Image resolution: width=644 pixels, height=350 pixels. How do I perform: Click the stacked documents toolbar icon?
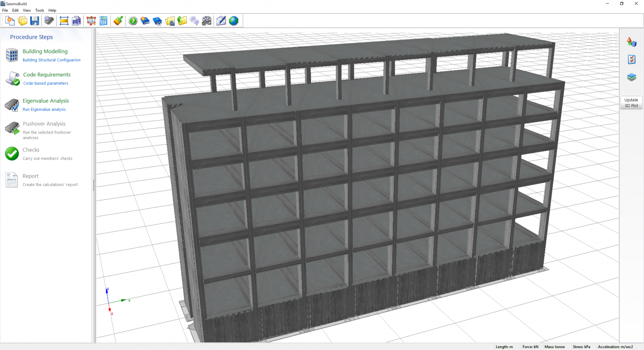[76, 21]
